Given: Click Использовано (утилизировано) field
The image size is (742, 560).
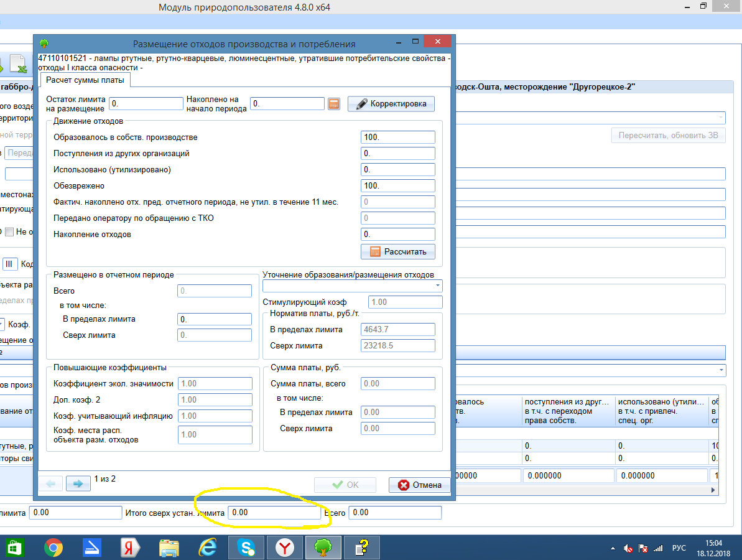Looking at the screenshot, I should tap(397, 169).
